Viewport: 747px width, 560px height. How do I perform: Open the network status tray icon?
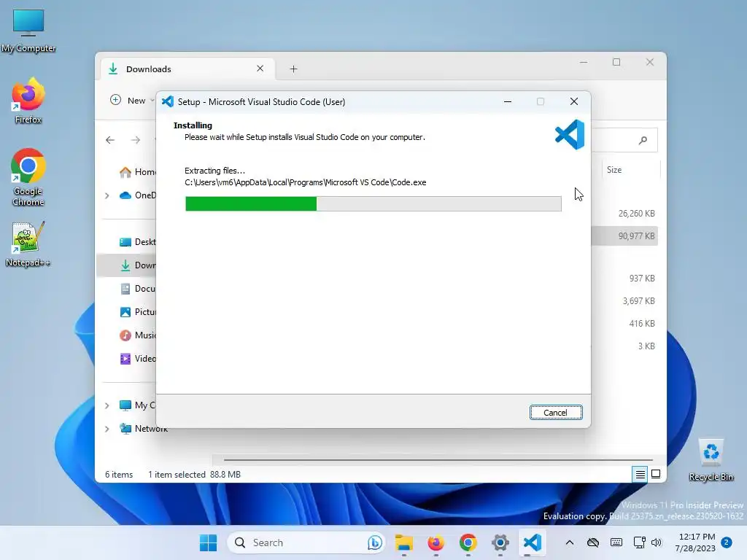pos(639,542)
